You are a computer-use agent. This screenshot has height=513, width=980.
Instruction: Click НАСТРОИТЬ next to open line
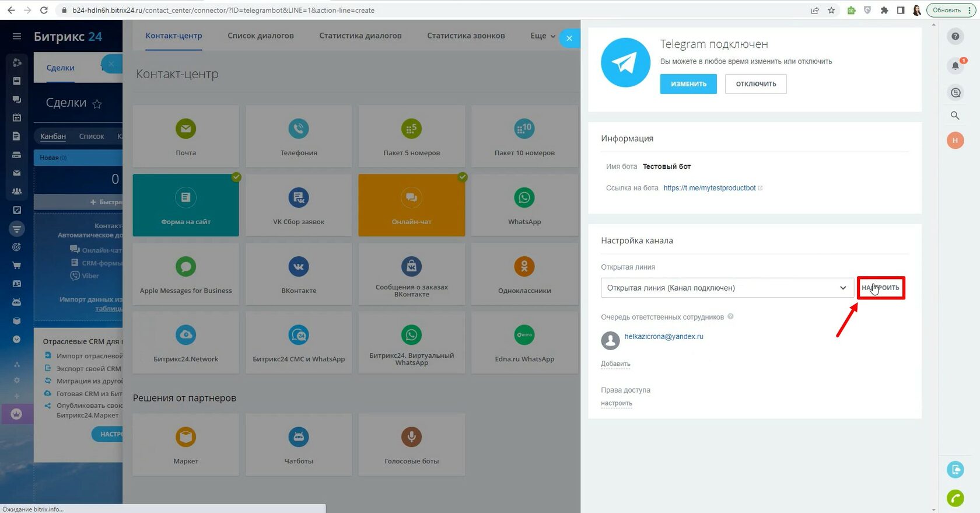[881, 288]
